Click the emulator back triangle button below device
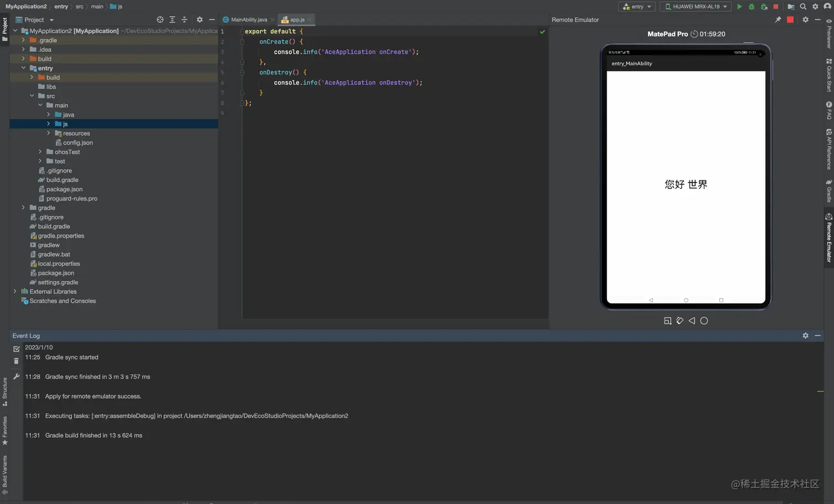Viewport: 834px width, 504px height. pos(692,321)
